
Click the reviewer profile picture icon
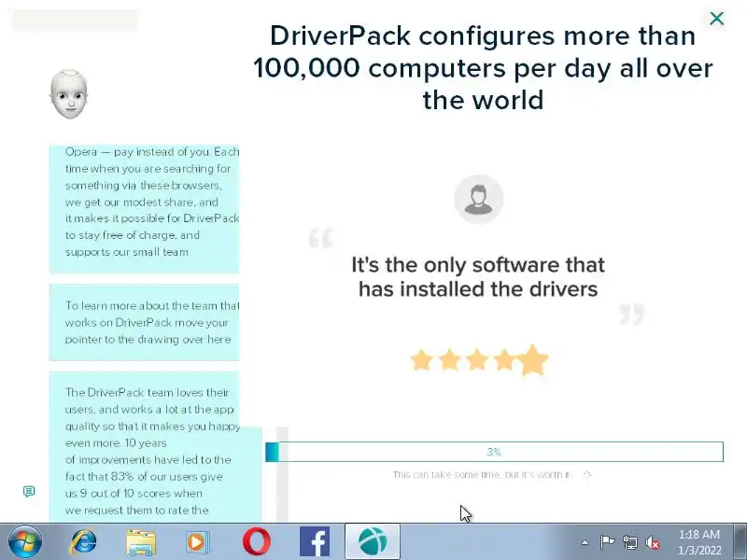pos(479,199)
